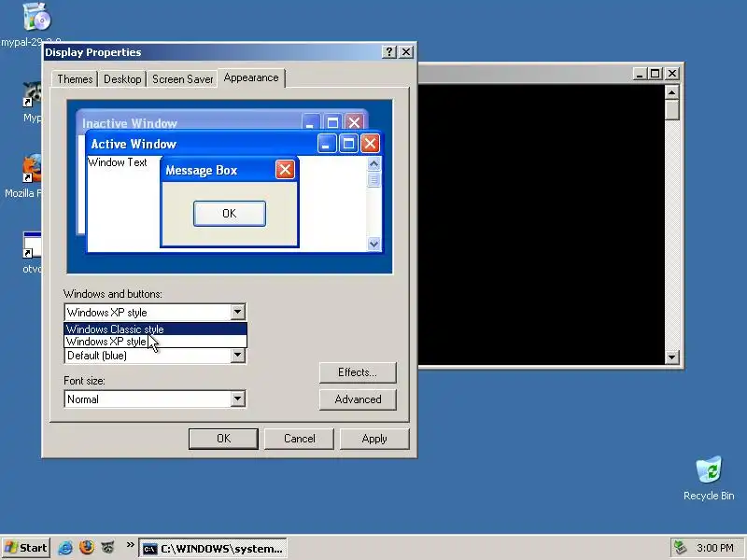Minimize the console window
The image size is (747, 560).
coord(640,74)
